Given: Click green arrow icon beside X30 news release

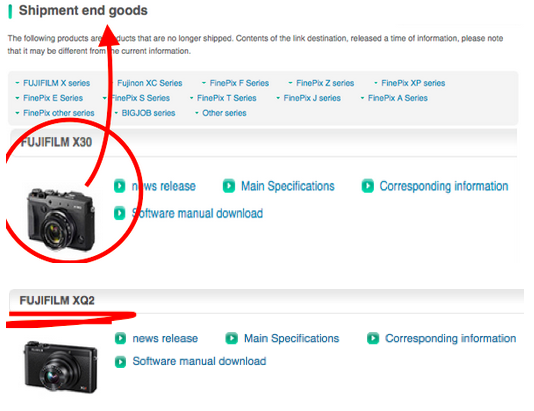Looking at the screenshot, I should click(120, 186).
